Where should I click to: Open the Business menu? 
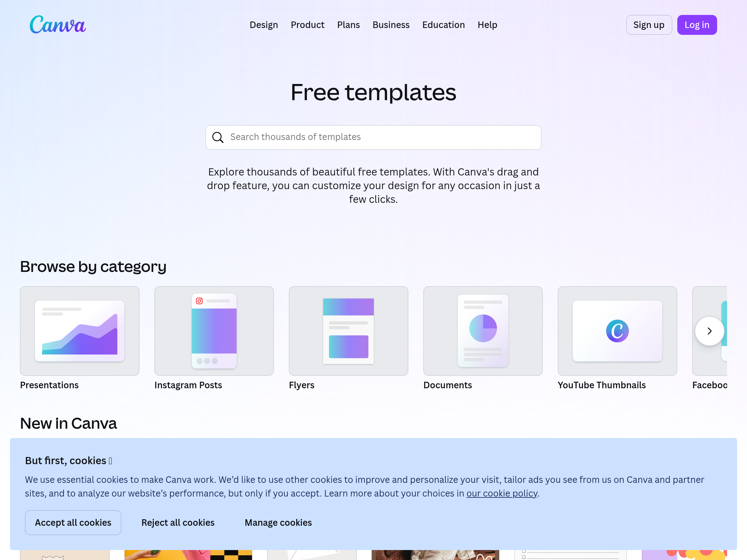[x=391, y=25]
